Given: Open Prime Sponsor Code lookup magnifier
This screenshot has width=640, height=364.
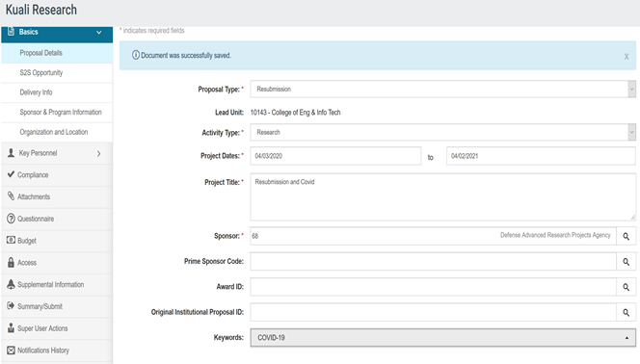Looking at the screenshot, I should coord(626,262).
